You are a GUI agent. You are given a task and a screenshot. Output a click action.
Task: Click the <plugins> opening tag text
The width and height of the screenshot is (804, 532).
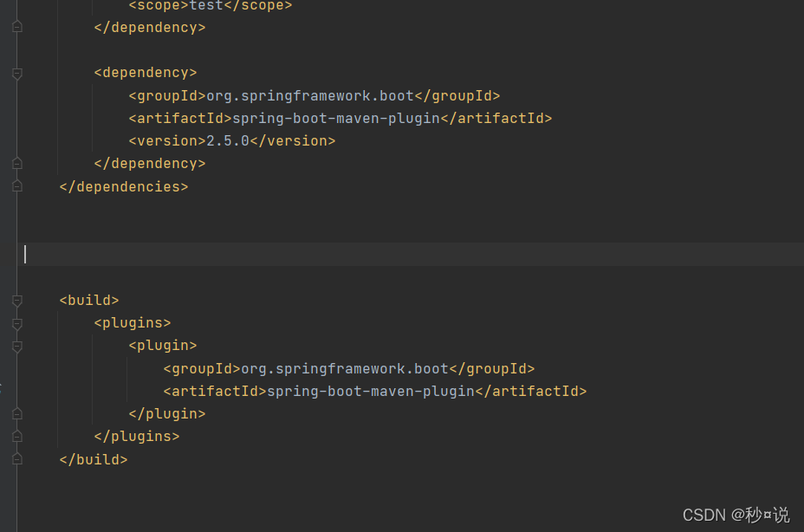tap(133, 322)
